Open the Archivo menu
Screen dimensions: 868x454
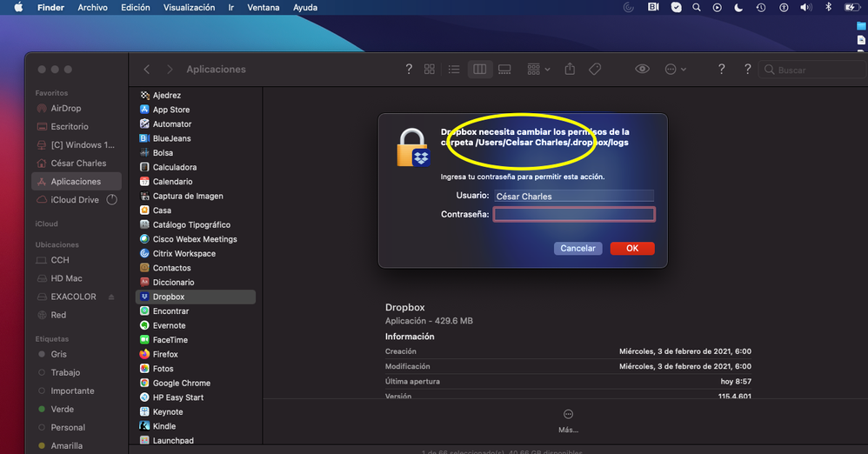click(92, 7)
